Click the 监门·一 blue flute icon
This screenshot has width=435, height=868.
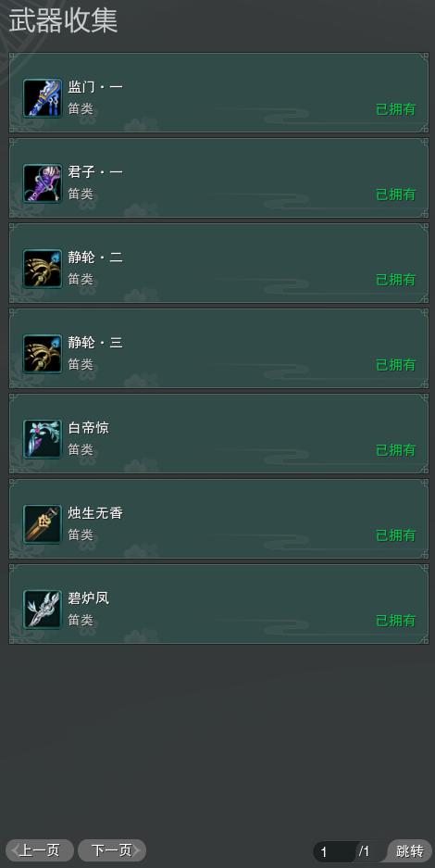43,98
